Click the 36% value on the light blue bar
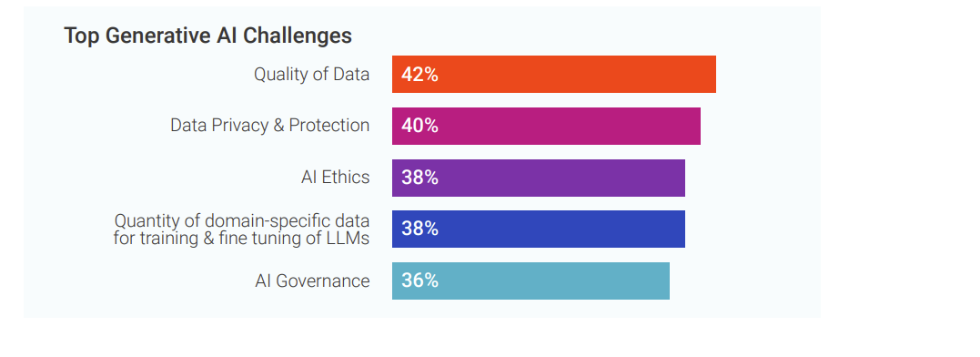980x357 pixels. click(419, 280)
